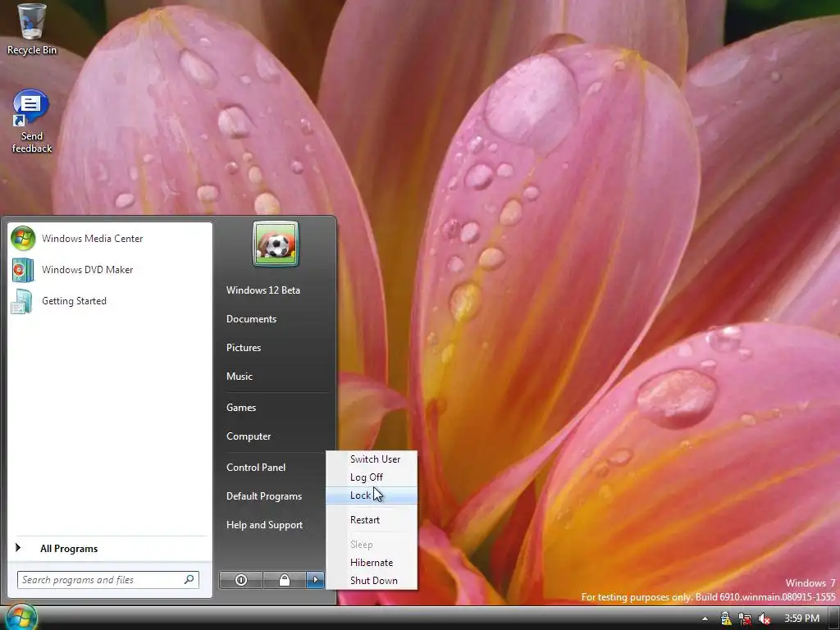Viewport: 840px width, 630px height.
Task: Open Documents from Start menu
Action: pyautogui.click(x=251, y=319)
